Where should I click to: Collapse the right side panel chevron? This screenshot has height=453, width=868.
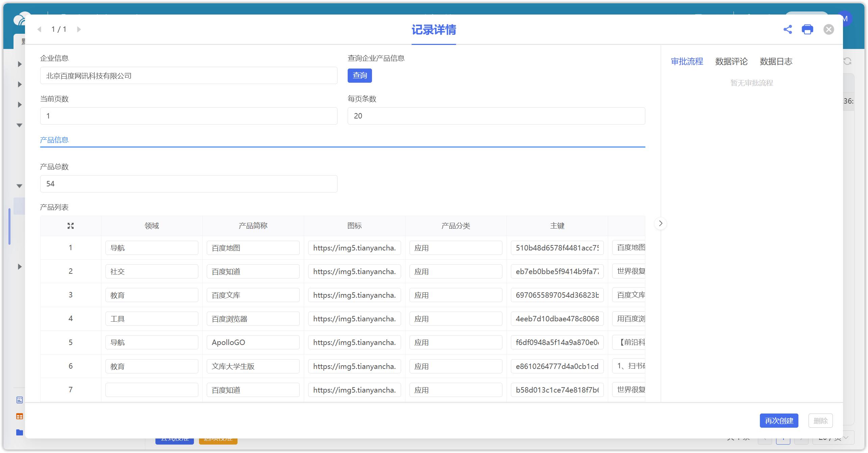pos(661,223)
